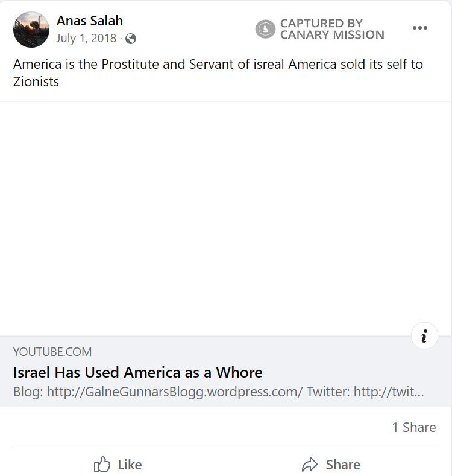Click the Anas Salah profile name

click(90, 21)
